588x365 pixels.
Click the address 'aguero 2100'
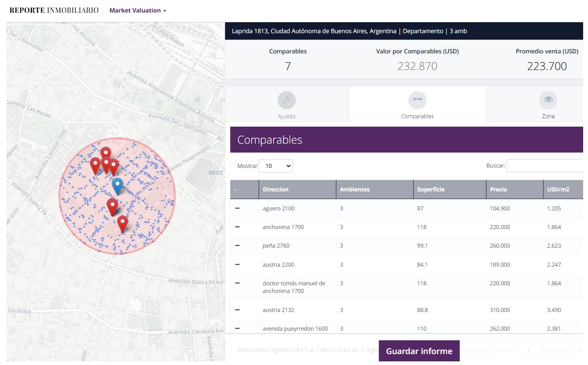coord(278,208)
